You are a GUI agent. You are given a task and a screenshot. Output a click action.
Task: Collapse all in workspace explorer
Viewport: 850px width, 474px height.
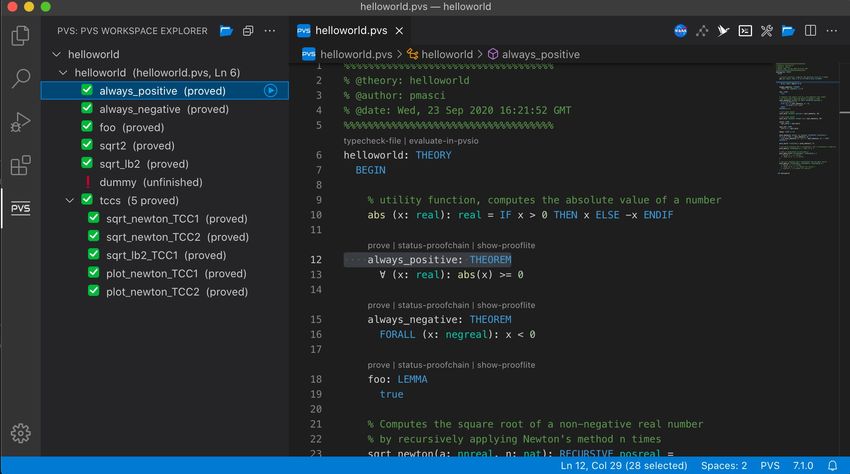[248, 31]
